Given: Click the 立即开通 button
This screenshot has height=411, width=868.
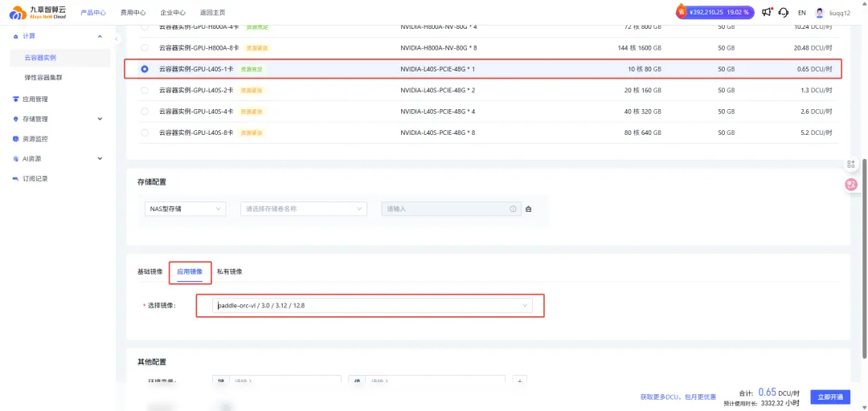Looking at the screenshot, I should tap(829, 397).
